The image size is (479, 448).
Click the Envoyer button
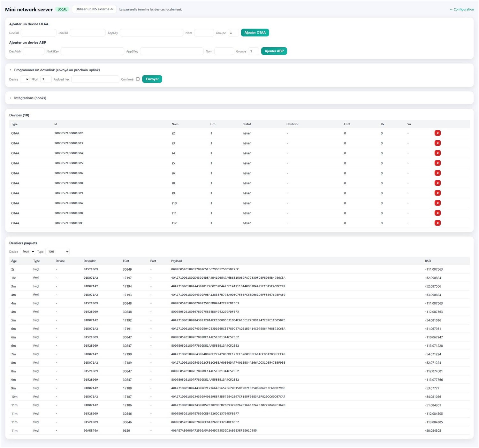[x=152, y=79]
